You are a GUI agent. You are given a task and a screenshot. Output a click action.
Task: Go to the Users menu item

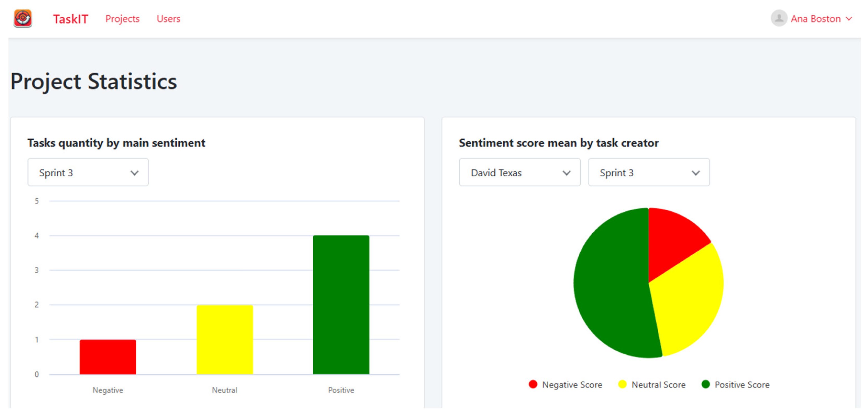pos(169,19)
